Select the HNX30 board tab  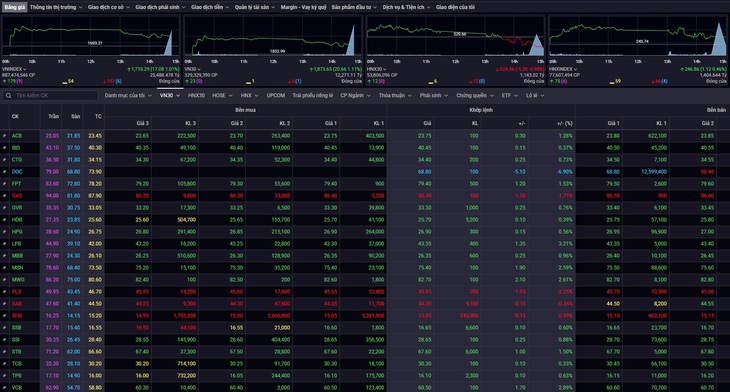click(196, 95)
